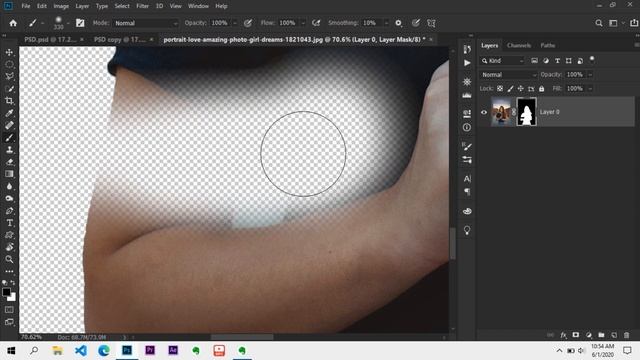The image size is (640, 360).
Task: Open Actions panel play icon
Action: [x=467, y=63]
